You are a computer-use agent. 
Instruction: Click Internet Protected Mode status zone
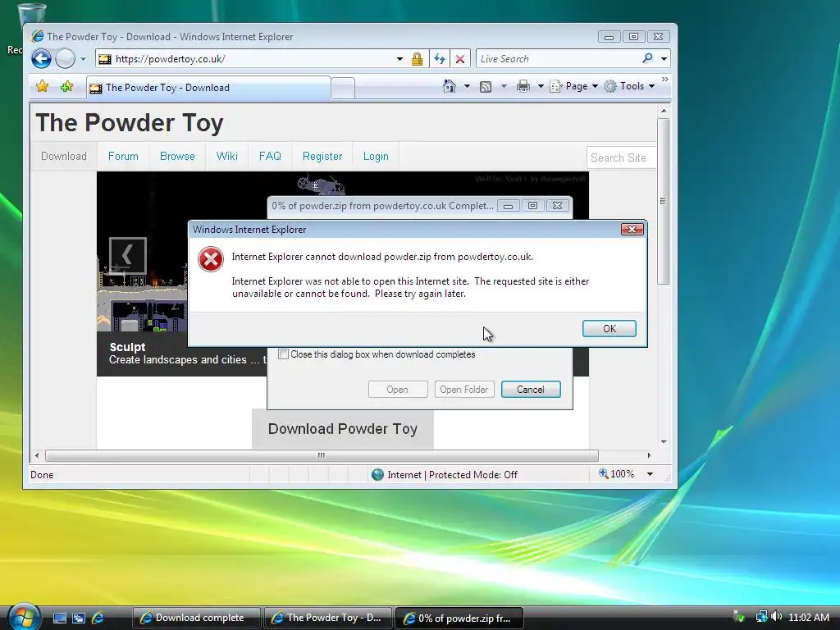[x=445, y=475]
